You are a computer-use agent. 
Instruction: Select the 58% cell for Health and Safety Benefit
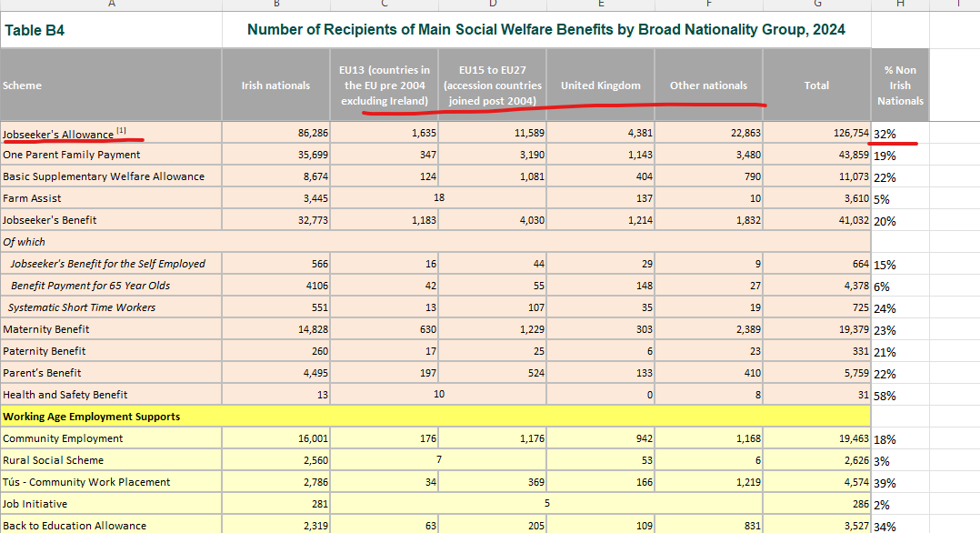point(900,396)
